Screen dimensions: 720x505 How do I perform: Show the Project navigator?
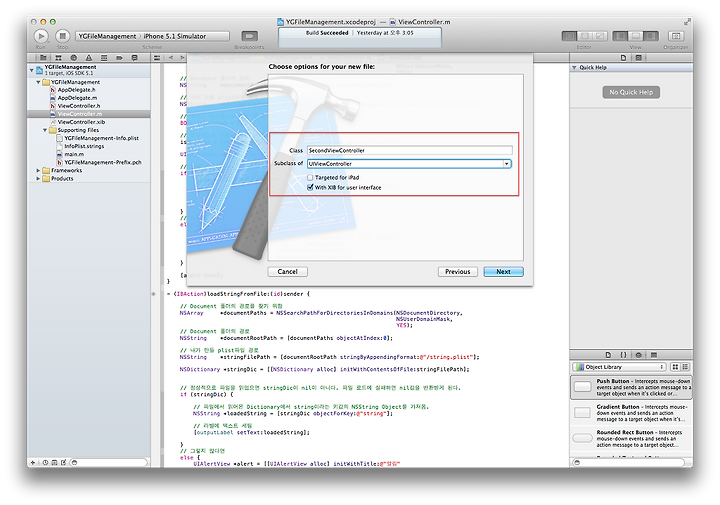[43, 58]
